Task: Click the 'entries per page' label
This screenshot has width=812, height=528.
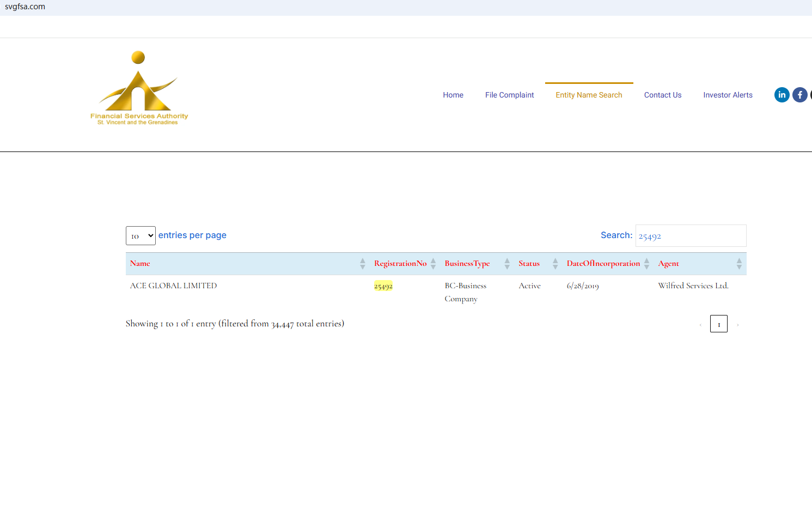Action: [x=192, y=235]
